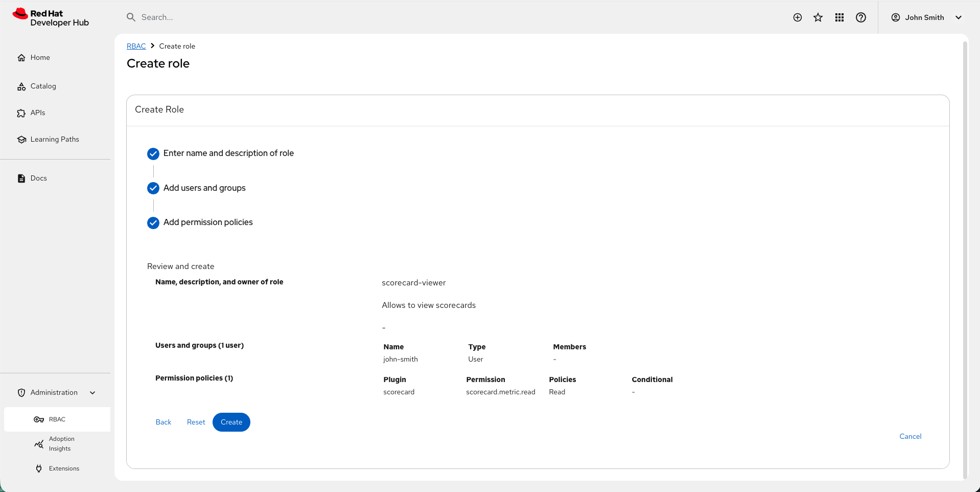The width and height of the screenshot is (980, 492).
Task: Select the APIs icon in sidebar
Action: point(21,113)
